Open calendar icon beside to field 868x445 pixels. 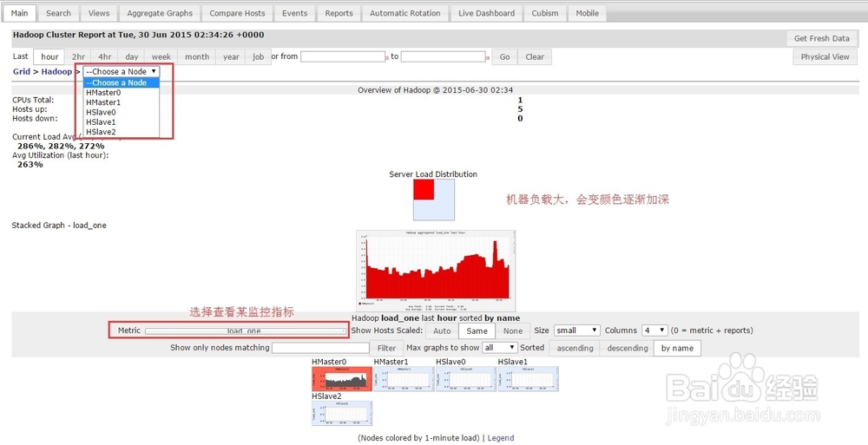[488, 57]
